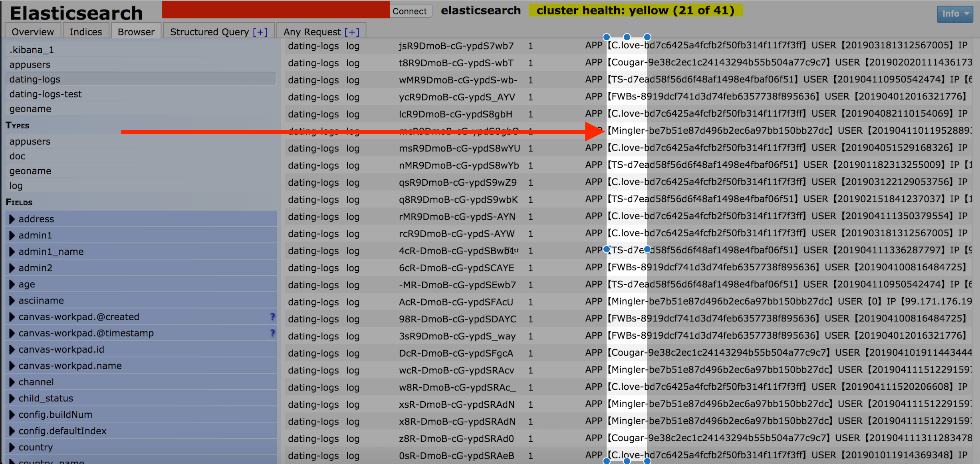
Task: Open document 0sR-DmoB-cG-ypdSRAeB
Action: [x=456, y=456]
